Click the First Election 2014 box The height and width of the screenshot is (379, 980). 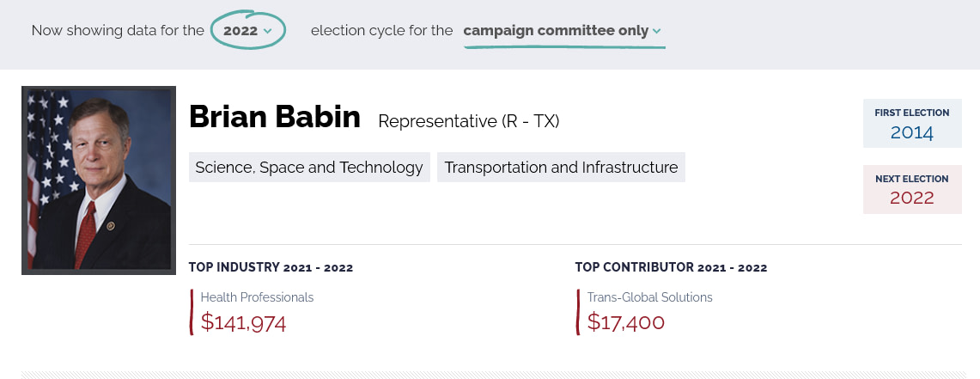[x=912, y=123]
